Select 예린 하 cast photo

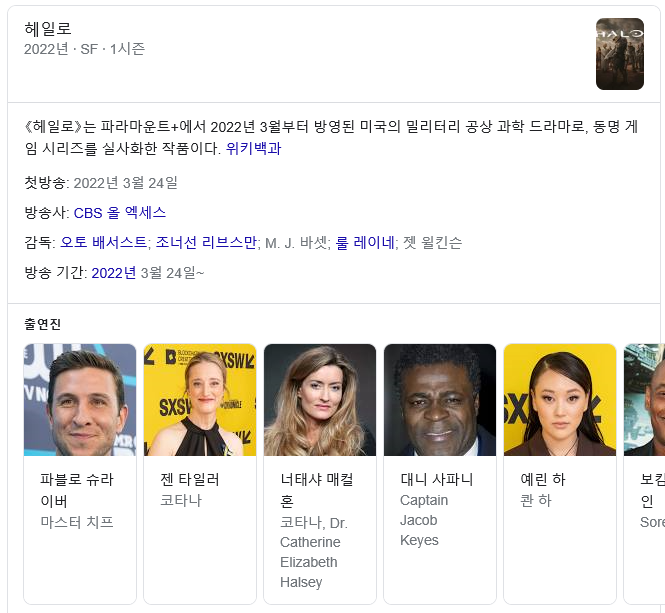pos(560,400)
